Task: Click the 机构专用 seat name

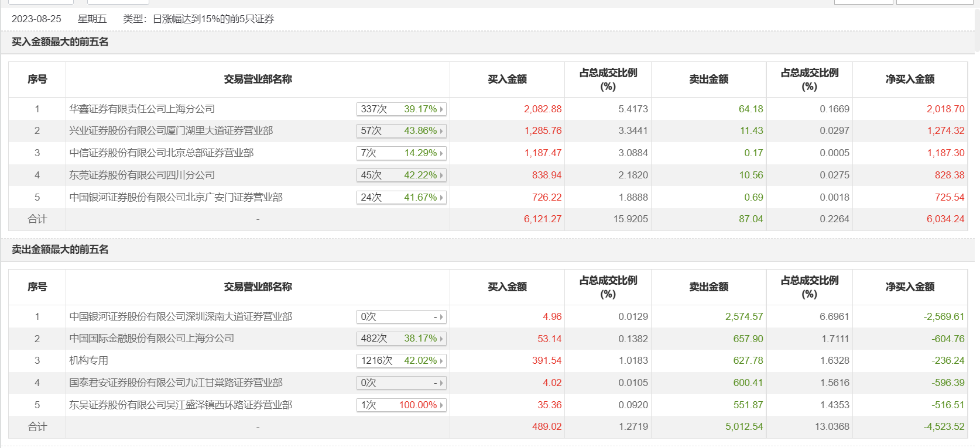Action: pos(88,361)
